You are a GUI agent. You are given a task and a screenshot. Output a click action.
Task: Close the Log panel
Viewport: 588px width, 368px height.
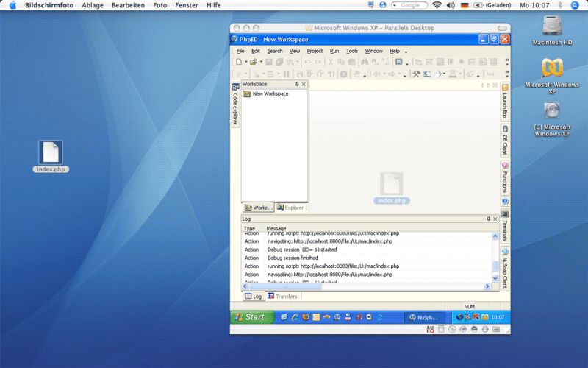(495, 219)
